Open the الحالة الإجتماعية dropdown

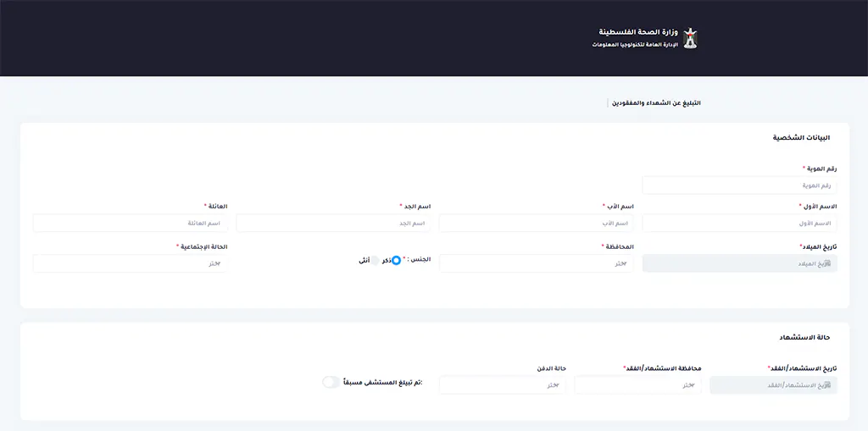point(130,263)
